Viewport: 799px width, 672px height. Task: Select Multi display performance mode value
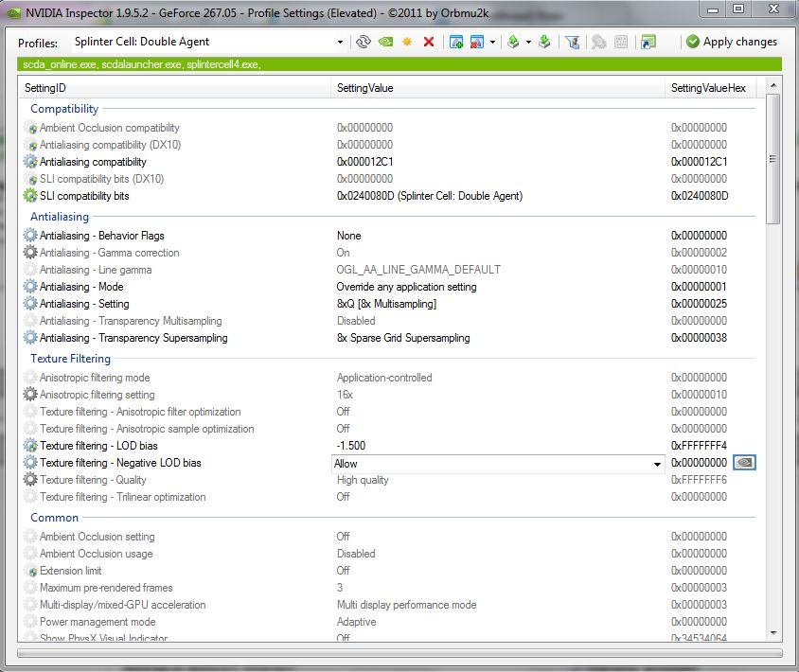tap(407, 605)
